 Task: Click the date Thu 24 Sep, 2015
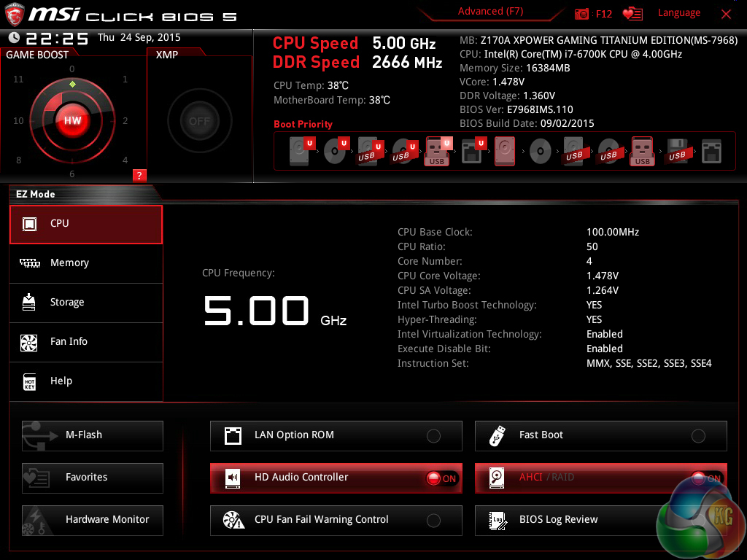(139, 38)
